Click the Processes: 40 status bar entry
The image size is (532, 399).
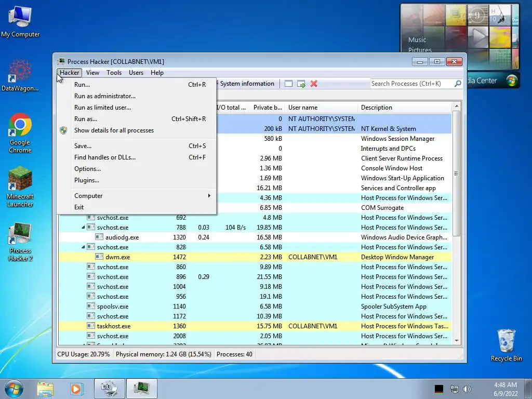pos(234,354)
